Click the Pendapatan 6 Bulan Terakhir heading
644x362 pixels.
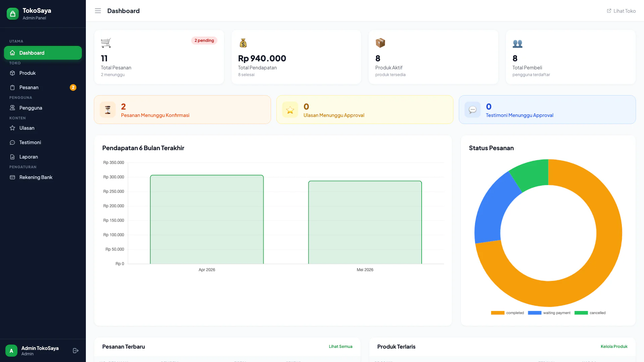pos(143,148)
